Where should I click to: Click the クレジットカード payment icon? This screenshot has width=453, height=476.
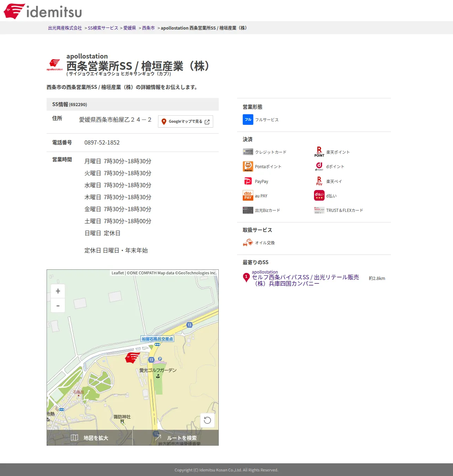pyautogui.click(x=248, y=152)
